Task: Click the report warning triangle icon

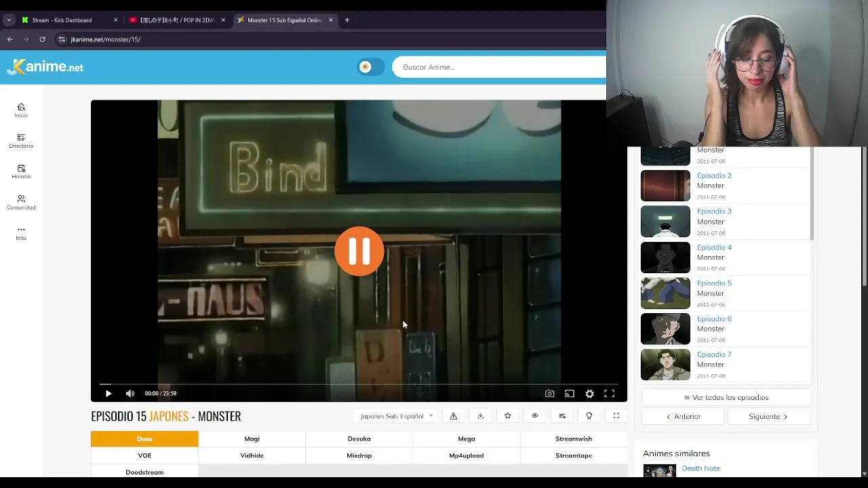Action: pyautogui.click(x=454, y=416)
